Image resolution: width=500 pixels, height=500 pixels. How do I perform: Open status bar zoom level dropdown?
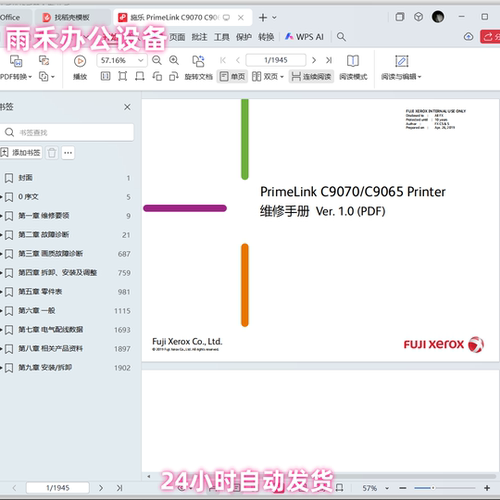tap(387, 488)
